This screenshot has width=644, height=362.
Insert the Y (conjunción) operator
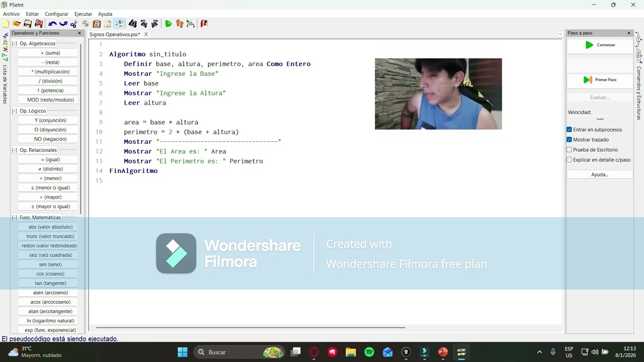point(48,120)
